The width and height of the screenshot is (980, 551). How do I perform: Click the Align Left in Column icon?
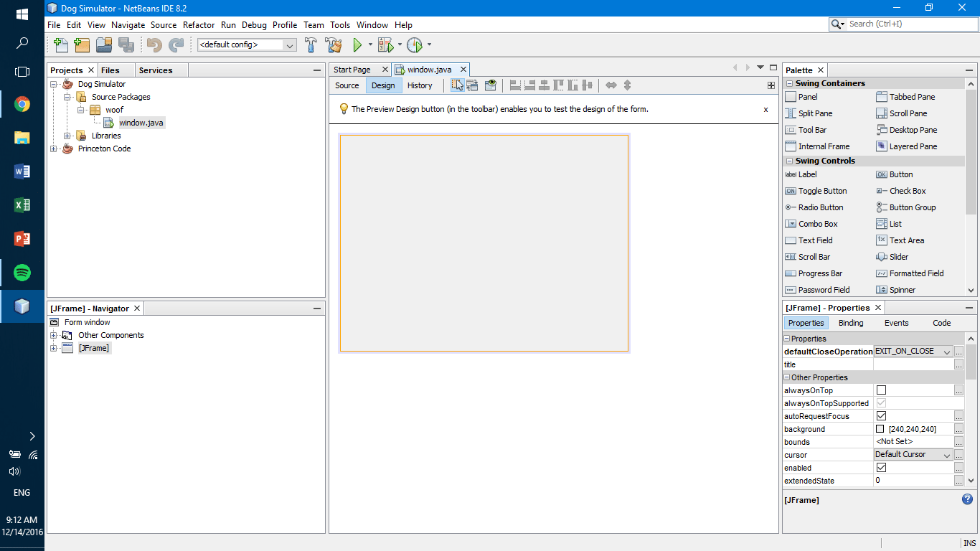pyautogui.click(x=515, y=85)
